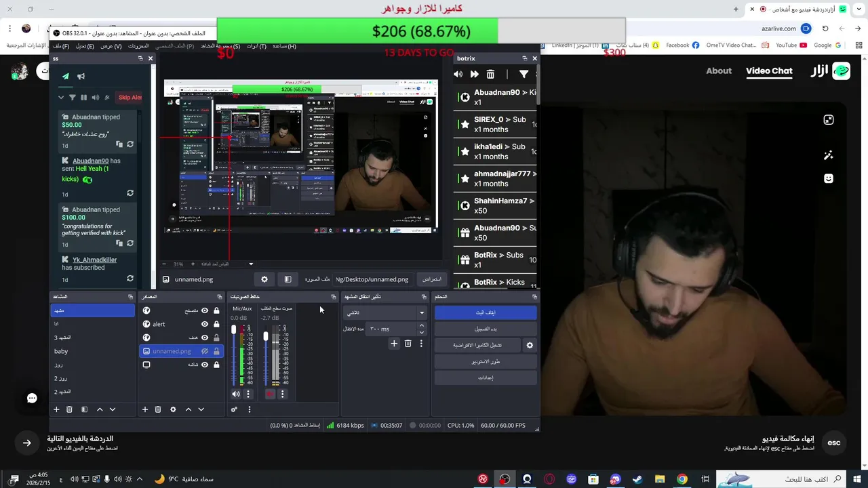Hide the شاشه display source eye
868x488 pixels.
[205, 365]
